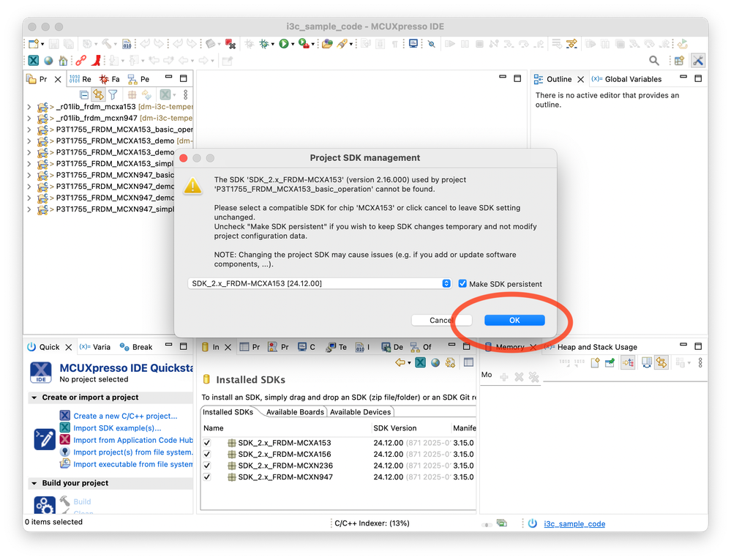The height and width of the screenshot is (560, 731).
Task: Click the SDK Version column header
Action: (x=395, y=428)
